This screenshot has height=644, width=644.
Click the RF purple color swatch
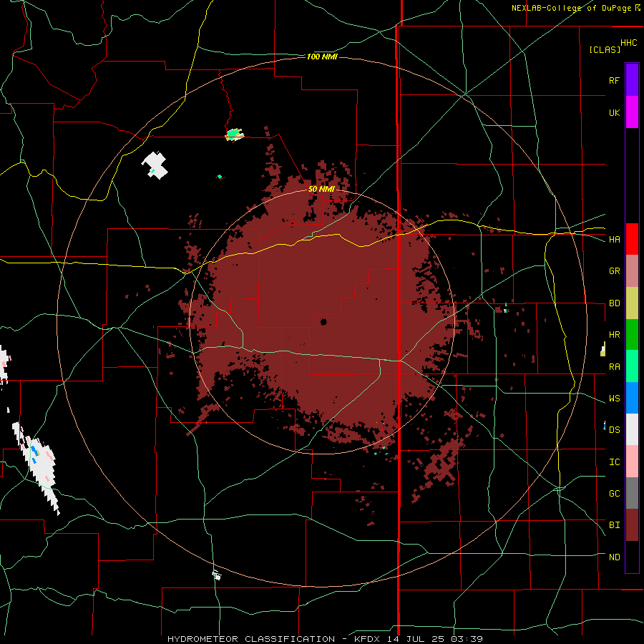tap(632, 80)
